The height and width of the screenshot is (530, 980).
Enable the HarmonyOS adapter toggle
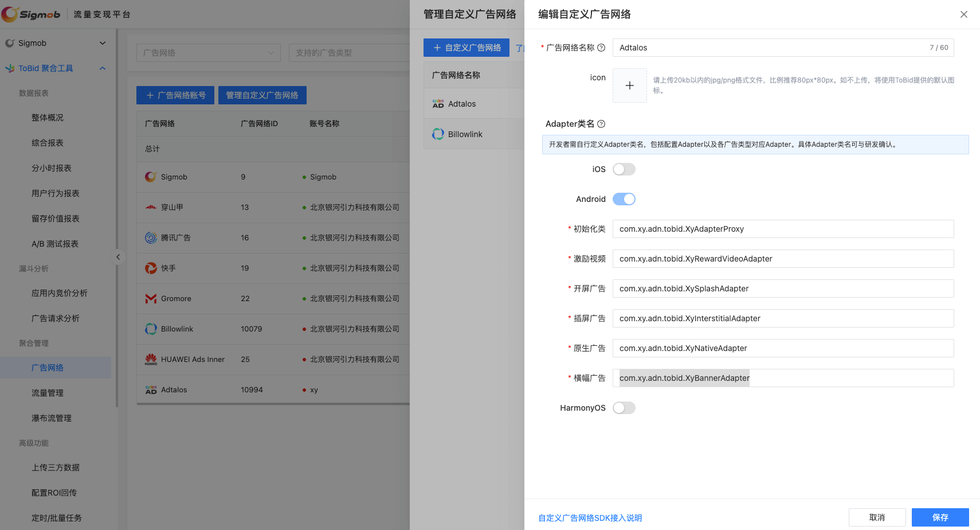(624, 407)
